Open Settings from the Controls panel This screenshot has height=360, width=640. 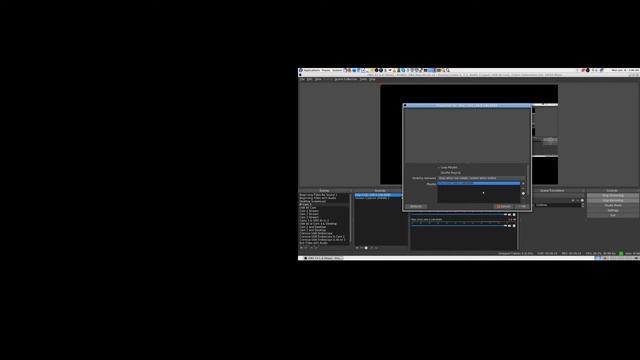pyautogui.click(x=613, y=210)
